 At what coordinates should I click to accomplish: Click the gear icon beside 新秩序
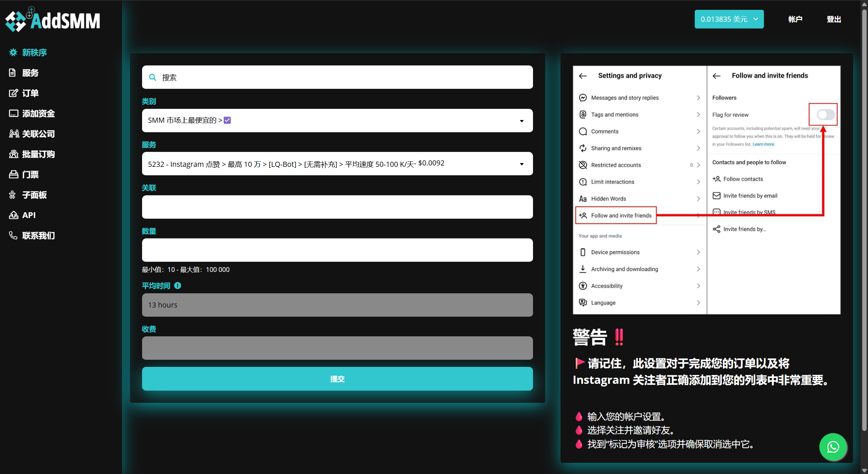pyautogui.click(x=13, y=52)
